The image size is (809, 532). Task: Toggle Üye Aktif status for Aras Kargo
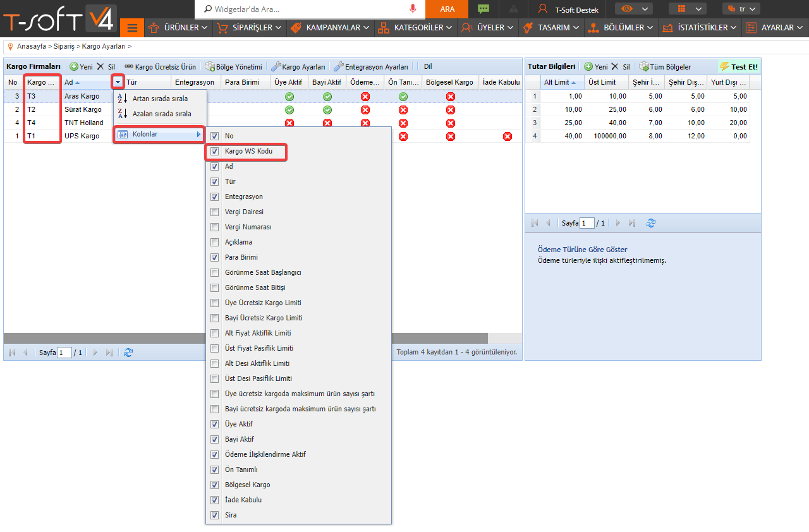(289, 97)
